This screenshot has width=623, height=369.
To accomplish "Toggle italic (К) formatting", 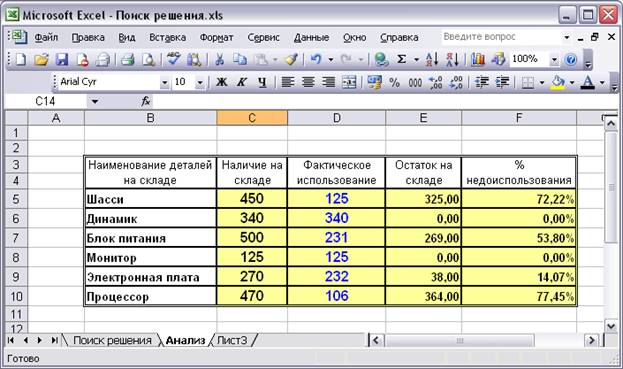I will point(242,82).
